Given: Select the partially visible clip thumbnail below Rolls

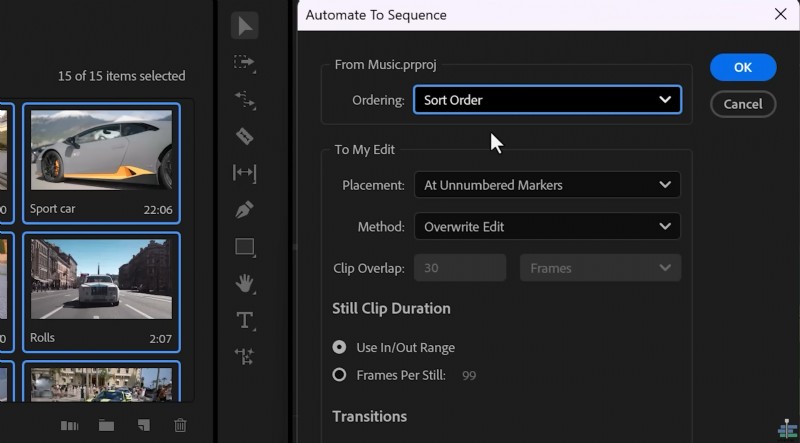Looking at the screenshot, I should coord(101,384).
